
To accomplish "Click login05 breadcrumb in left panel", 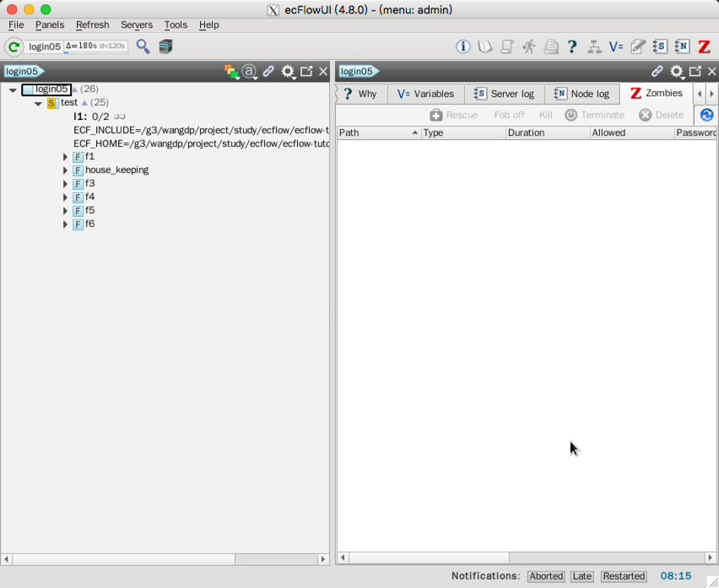I will 23,72.
